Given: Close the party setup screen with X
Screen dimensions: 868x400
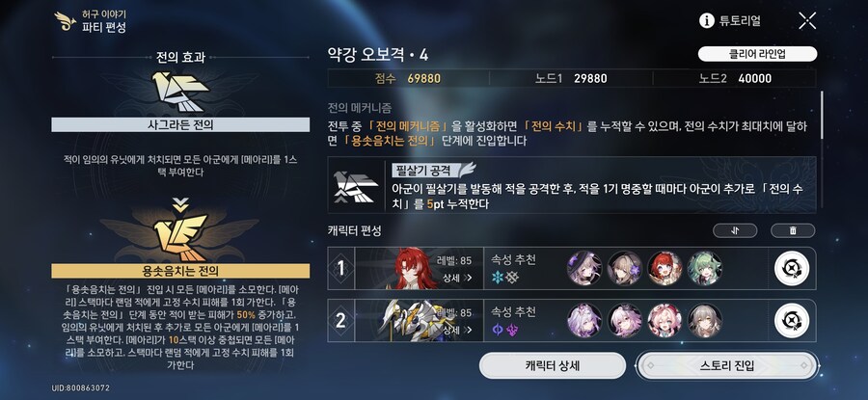Looking at the screenshot, I should point(807,21).
